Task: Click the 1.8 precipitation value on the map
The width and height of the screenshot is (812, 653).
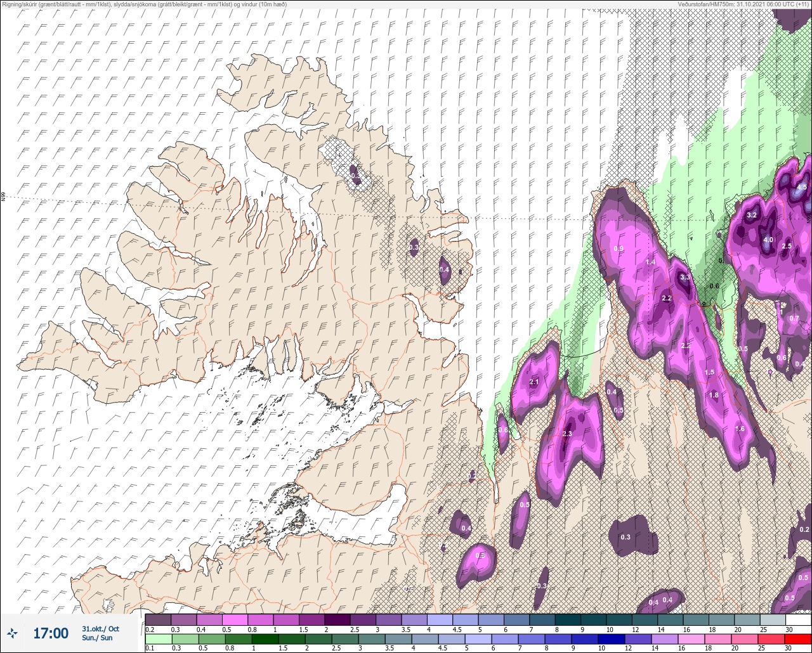Action: [714, 395]
